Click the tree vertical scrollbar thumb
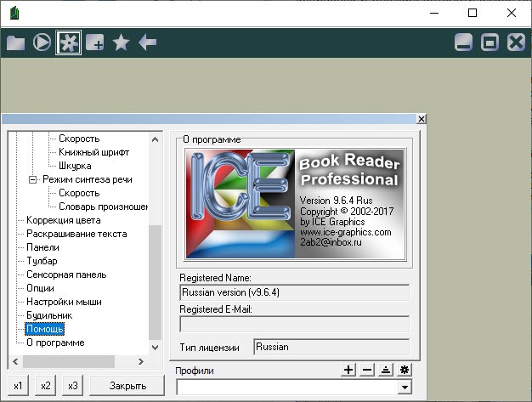 click(155, 282)
